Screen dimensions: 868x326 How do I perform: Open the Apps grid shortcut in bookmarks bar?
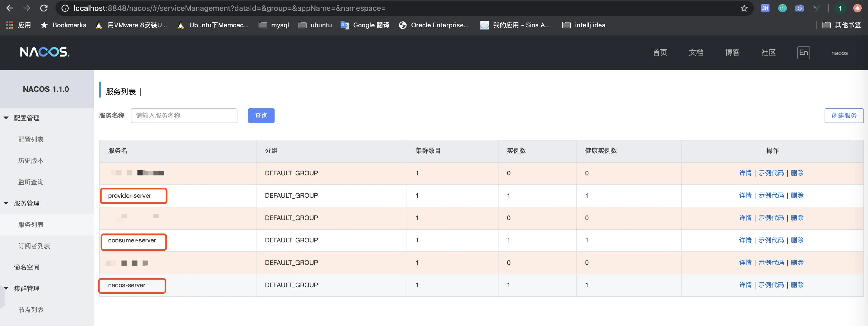click(x=10, y=25)
